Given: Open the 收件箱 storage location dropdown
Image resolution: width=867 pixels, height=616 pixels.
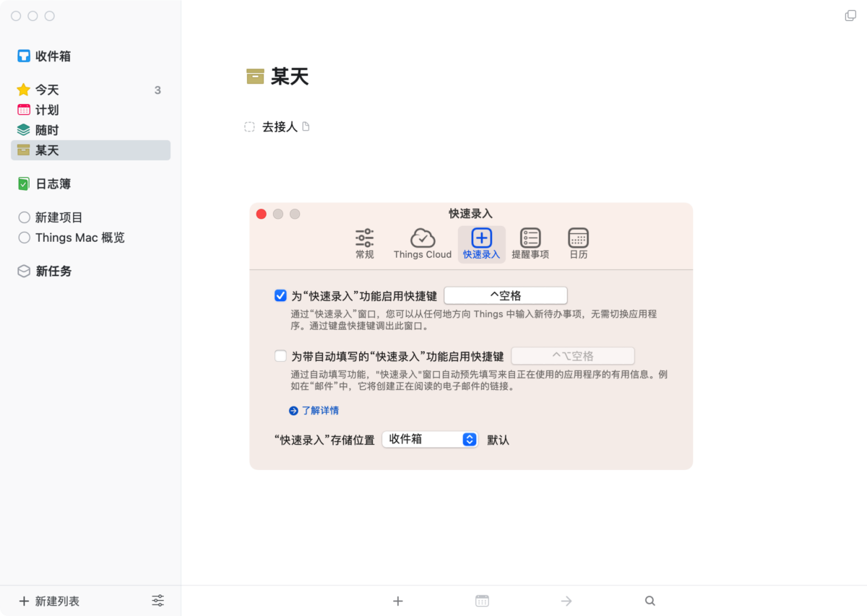Looking at the screenshot, I should pos(430,439).
